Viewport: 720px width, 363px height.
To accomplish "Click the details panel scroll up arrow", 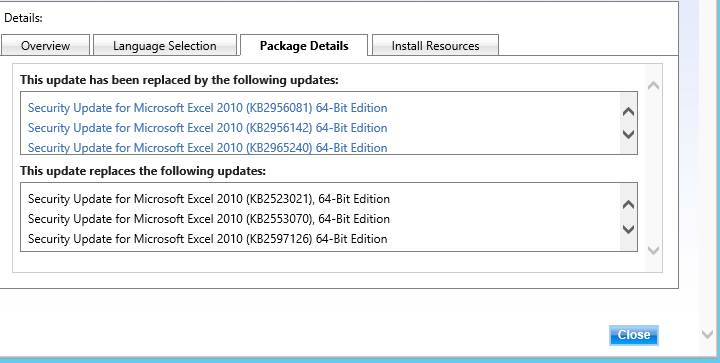I will click(x=653, y=85).
